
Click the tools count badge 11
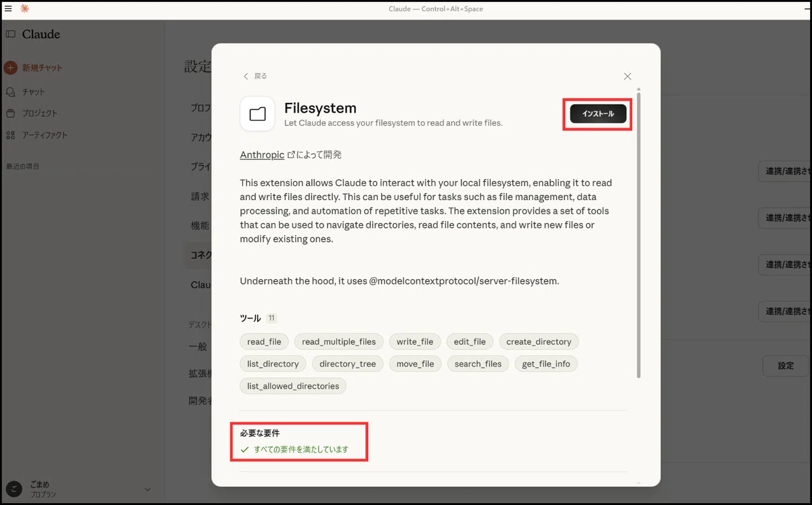click(271, 318)
